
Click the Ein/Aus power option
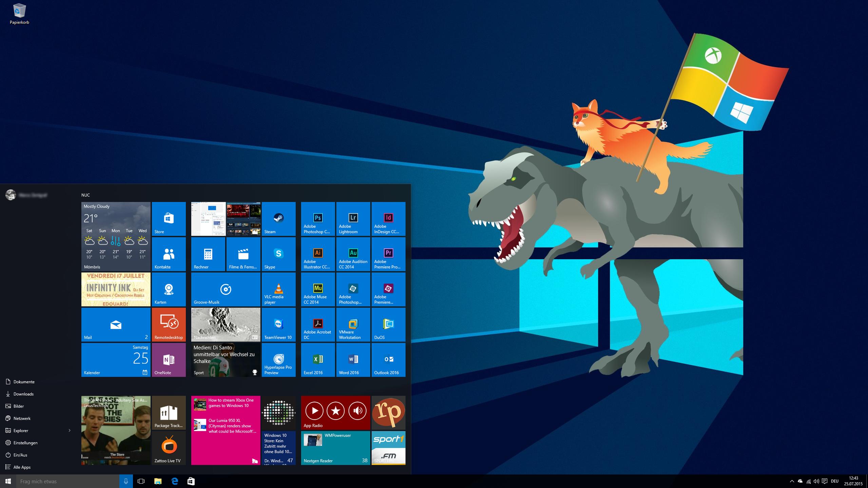(20, 455)
